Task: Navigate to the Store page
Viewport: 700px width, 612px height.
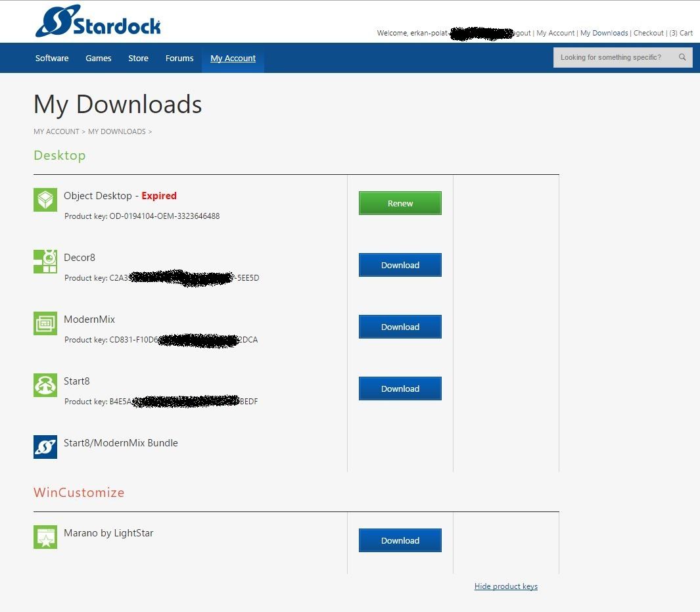Action: pyautogui.click(x=138, y=58)
